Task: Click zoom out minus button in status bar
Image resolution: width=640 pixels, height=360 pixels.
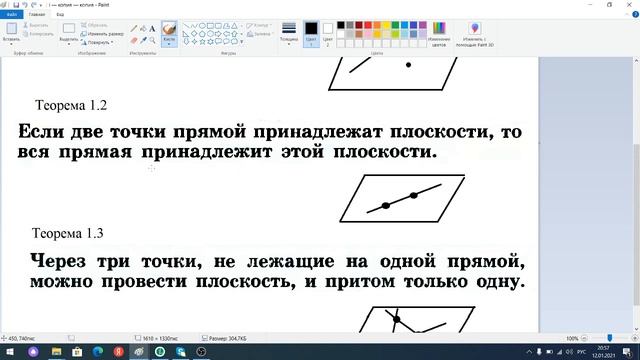Action: tap(584, 338)
